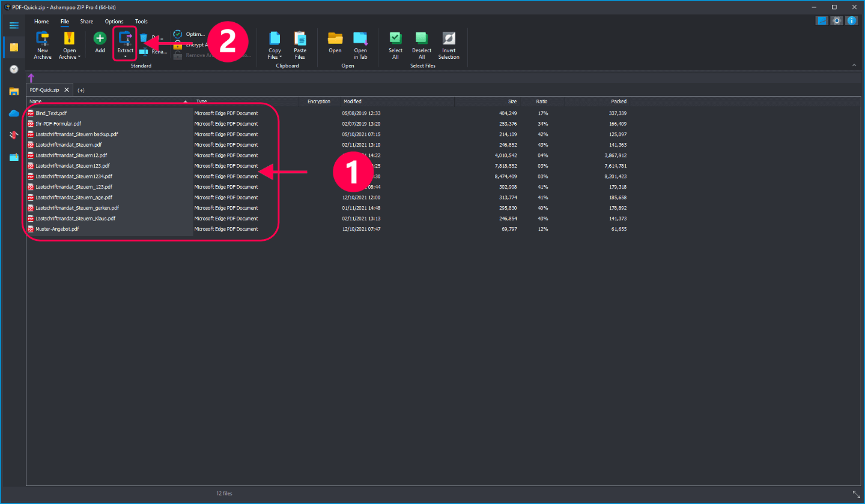Screen dimensions: 865x504
Task: Click packed value 61,655
Action: tap(619, 229)
